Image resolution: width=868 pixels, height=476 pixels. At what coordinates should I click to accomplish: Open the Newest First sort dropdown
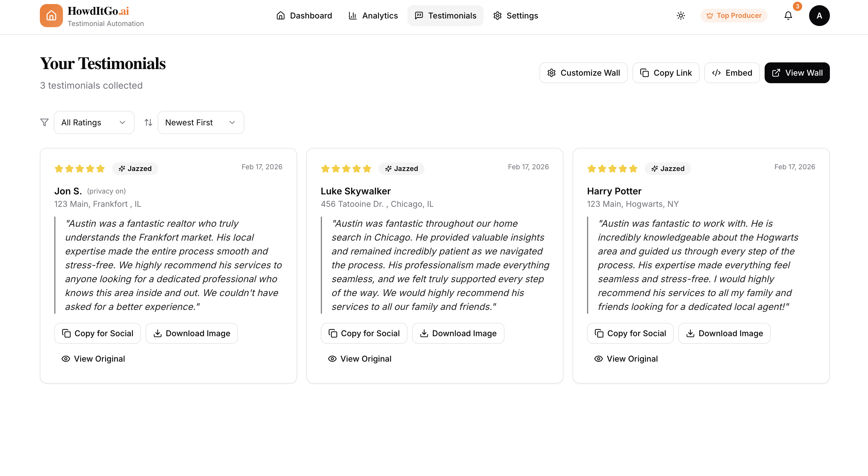(200, 122)
